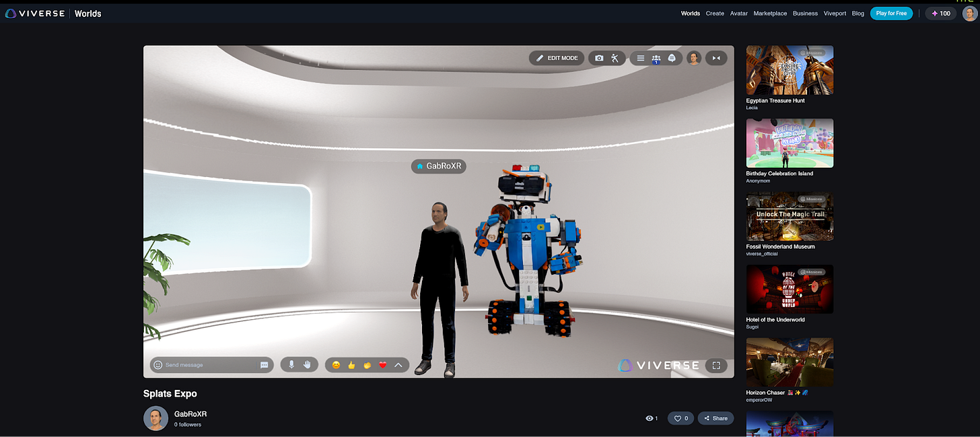Send a smiley face emoji reaction
Screen dimensions: 980x437
[x=335, y=365]
